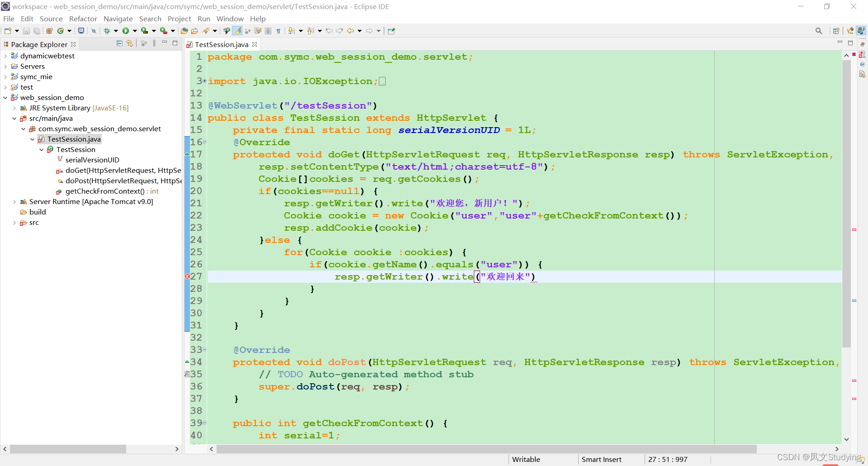Toggle Skip All Breakpoints

[x=94, y=31]
